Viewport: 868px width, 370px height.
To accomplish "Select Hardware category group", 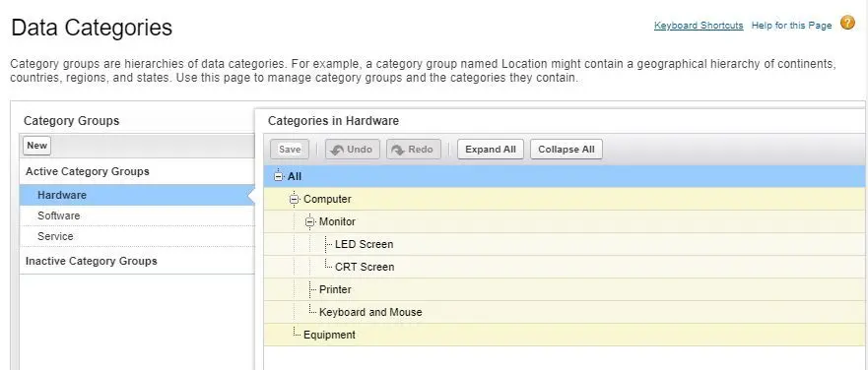I will click(x=137, y=195).
